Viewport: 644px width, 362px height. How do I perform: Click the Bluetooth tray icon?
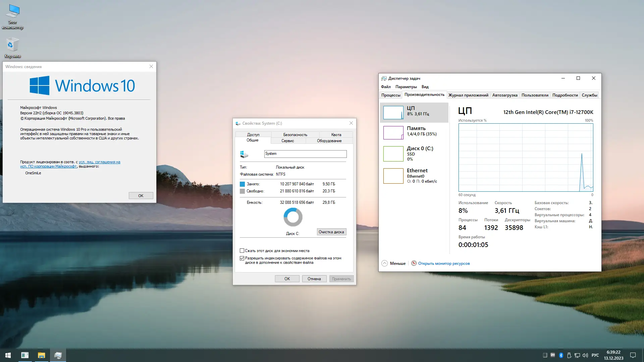click(561, 355)
